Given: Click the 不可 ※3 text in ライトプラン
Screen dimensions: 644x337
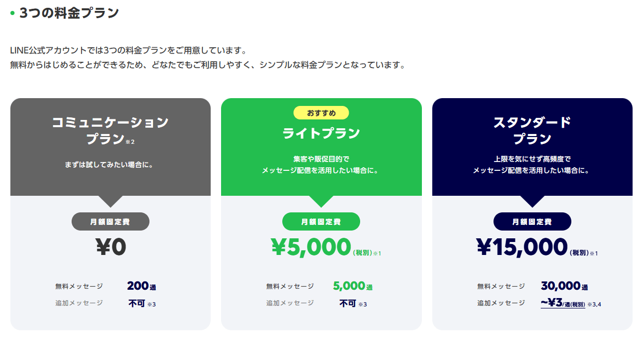Looking at the screenshot, I should 353,303.
